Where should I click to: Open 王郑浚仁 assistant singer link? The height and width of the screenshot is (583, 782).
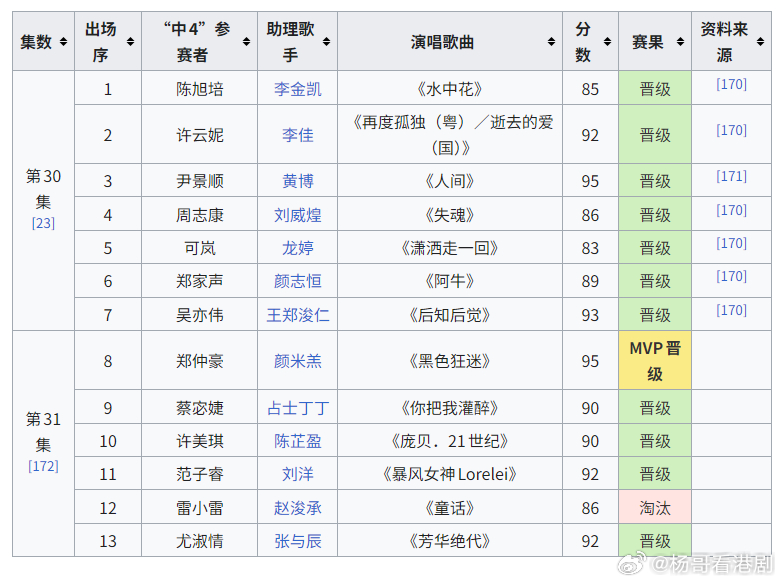[298, 315]
